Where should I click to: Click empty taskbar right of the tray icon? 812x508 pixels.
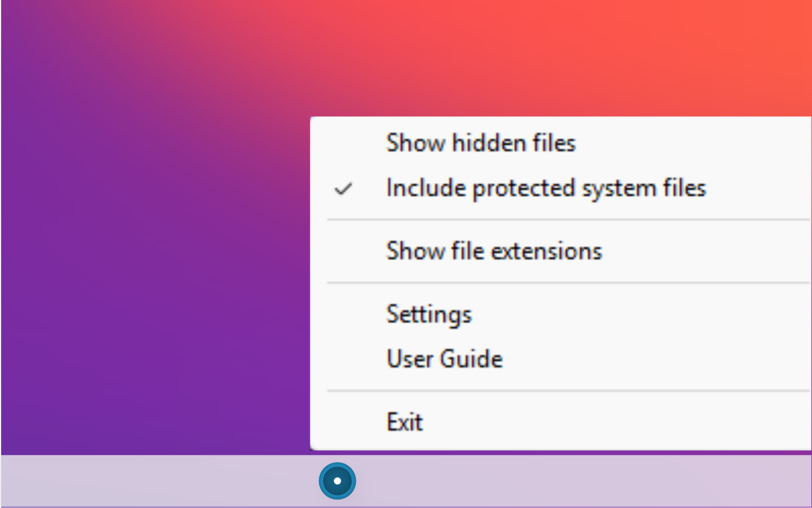click(564, 481)
